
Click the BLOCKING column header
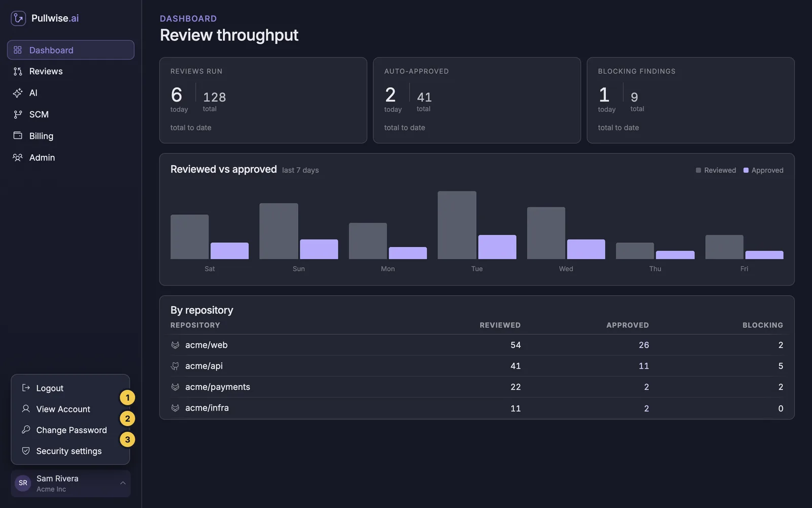pyautogui.click(x=763, y=325)
